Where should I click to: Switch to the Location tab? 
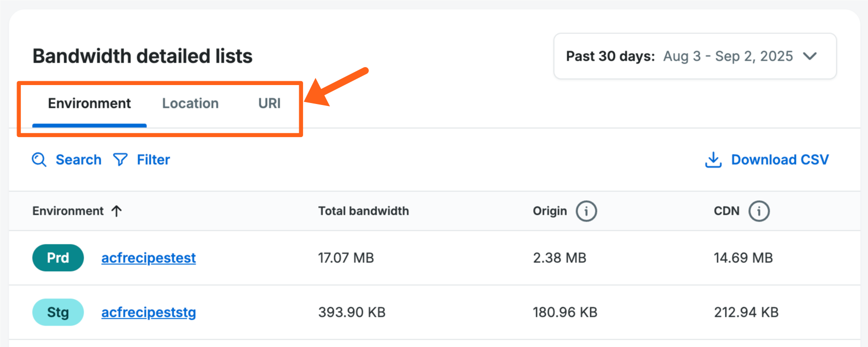pyautogui.click(x=190, y=104)
